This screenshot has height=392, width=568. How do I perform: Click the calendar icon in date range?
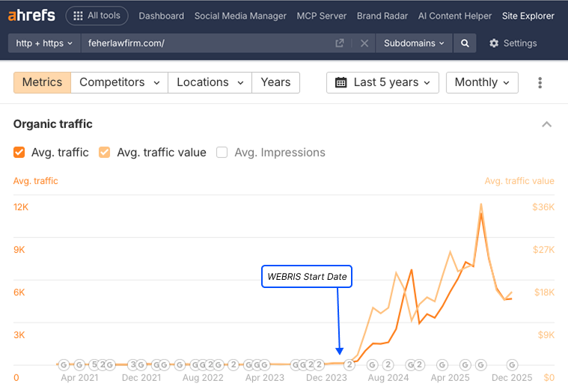(x=341, y=82)
